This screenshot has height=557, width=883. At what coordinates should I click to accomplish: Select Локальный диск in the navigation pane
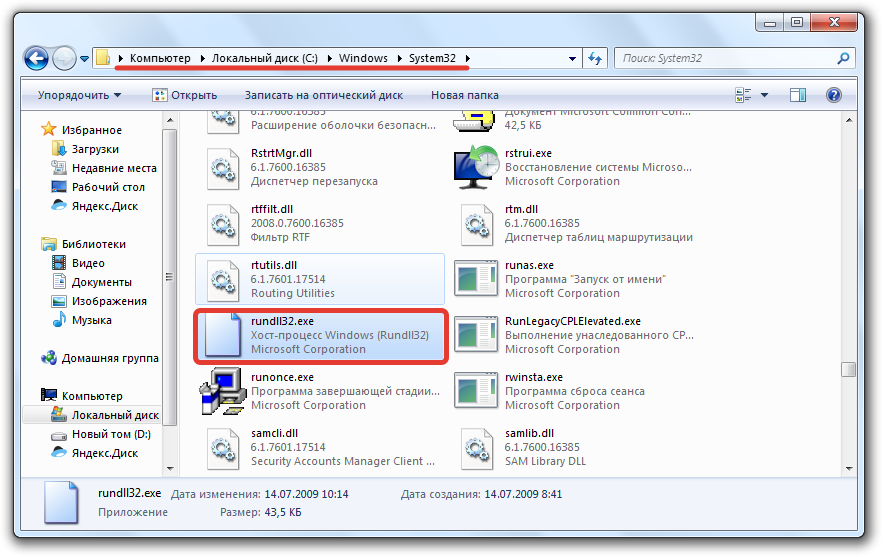tap(115, 415)
